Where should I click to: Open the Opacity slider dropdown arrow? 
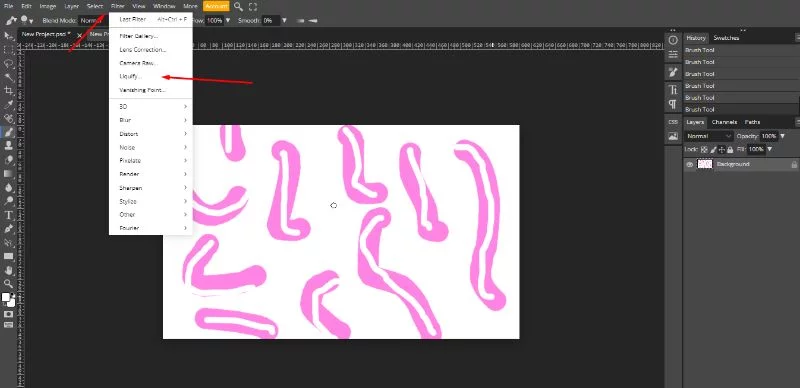pyautogui.click(x=782, y=136)
